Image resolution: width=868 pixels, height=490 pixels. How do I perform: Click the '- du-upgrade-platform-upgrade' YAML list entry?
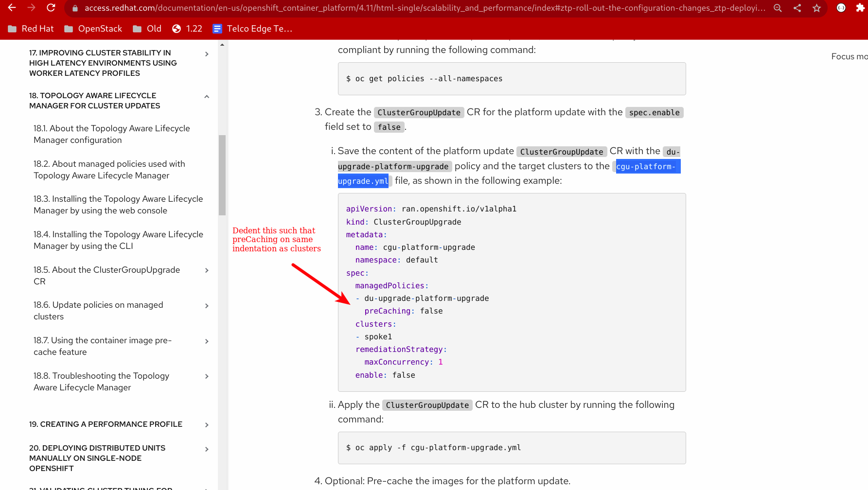(x=422, y=298)
